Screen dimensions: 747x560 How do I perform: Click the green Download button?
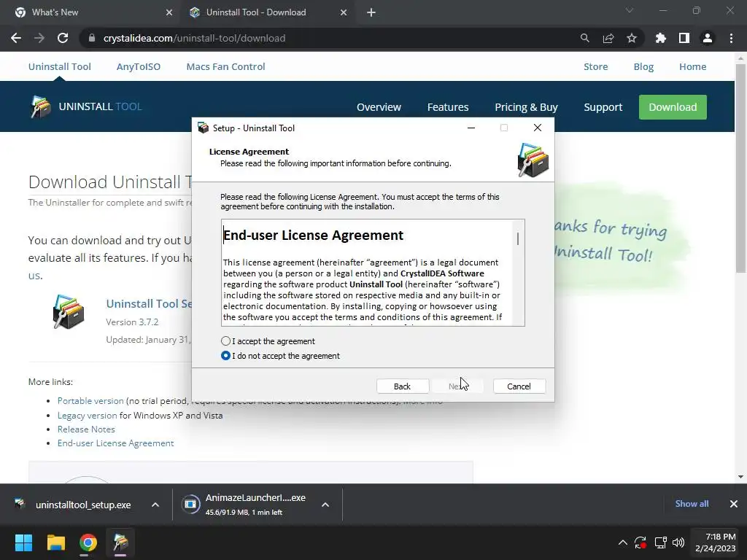[673, 107]
